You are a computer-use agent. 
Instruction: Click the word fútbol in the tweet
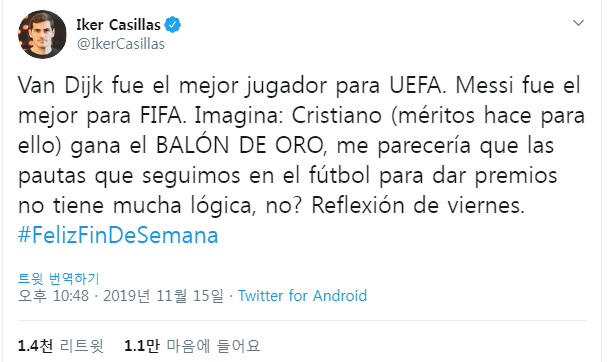(x=339, y=175)
